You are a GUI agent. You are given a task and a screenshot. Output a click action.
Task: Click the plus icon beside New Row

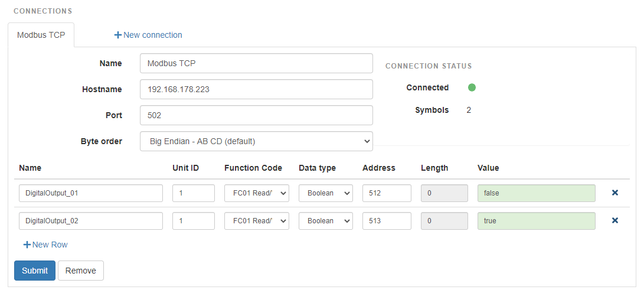click(x=27, y=245)
